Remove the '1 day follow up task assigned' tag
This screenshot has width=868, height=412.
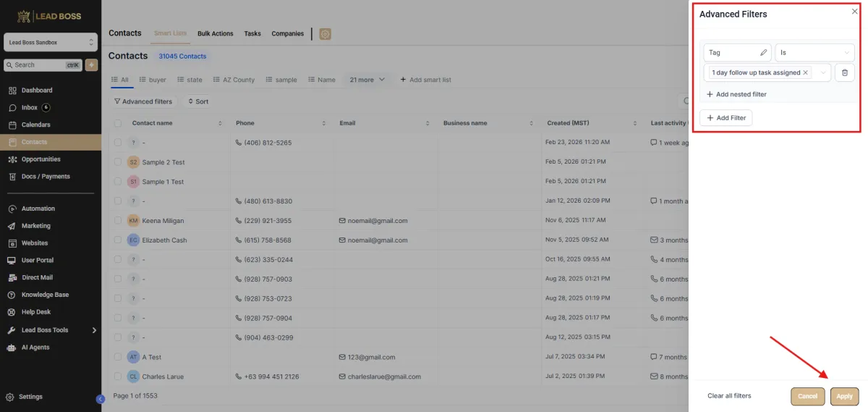pyautogui.click(x=805, y=72)
